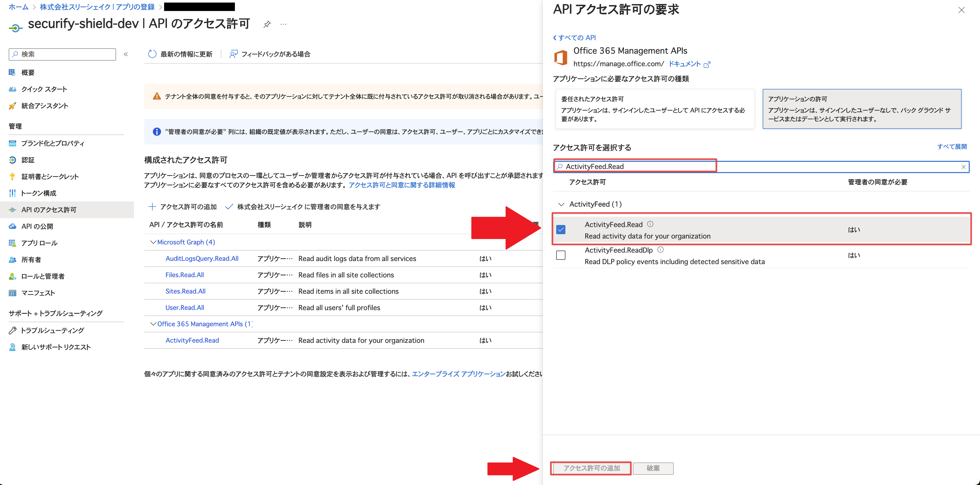Open AuditLogsQuery.Read.All permission
980x485 pixels.
point(202,259)
